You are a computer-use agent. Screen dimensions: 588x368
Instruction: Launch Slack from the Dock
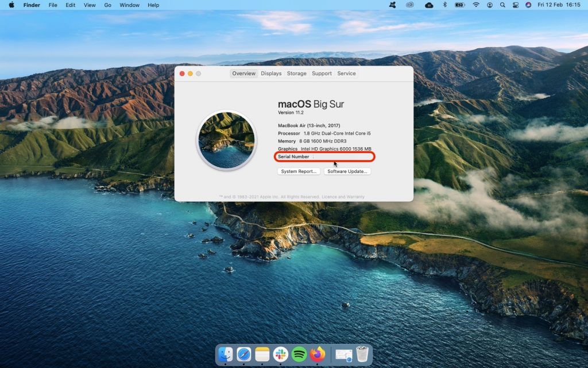(x=280, y=355)
